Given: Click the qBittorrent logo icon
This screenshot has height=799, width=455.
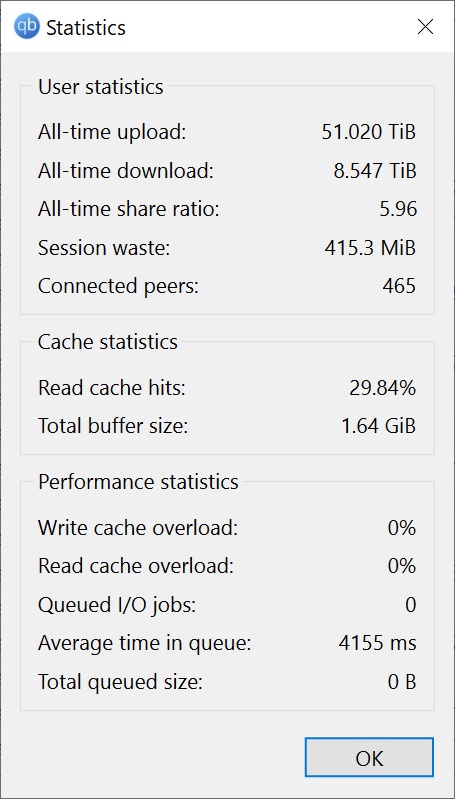Looking at the screenshot, I should (26, 26).
